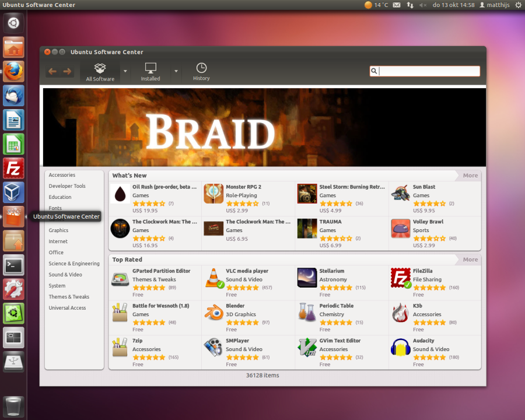Open the GParted Partition Editor icon
Viewport: 525px width, 420px height.
[x=120, y=278]
